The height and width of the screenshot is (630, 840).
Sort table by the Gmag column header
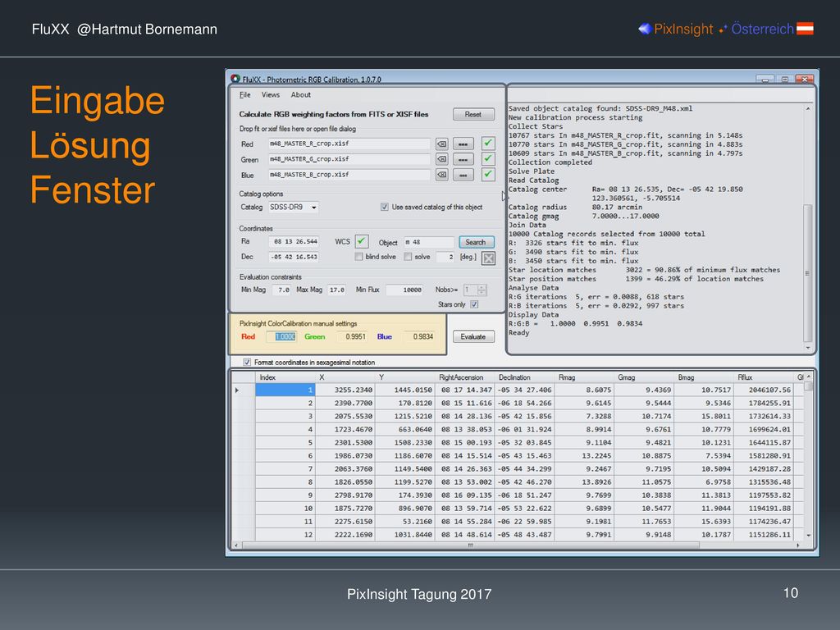coord(644,377)
